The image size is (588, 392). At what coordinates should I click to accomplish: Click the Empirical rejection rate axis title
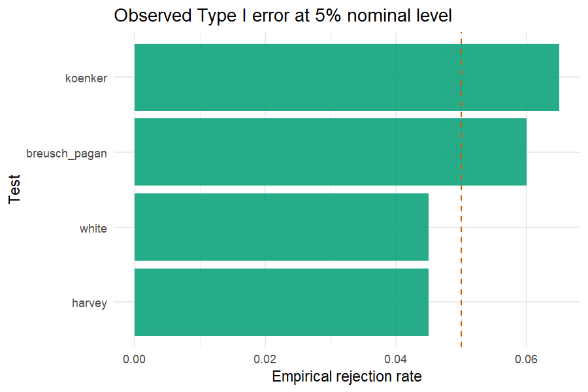coord(347,376)
